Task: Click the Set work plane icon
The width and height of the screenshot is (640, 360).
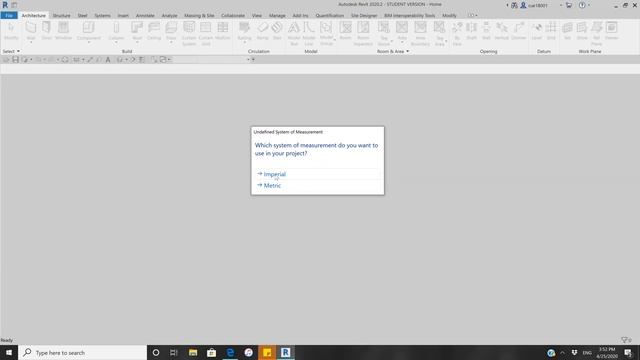Action: tap(567, 31)
